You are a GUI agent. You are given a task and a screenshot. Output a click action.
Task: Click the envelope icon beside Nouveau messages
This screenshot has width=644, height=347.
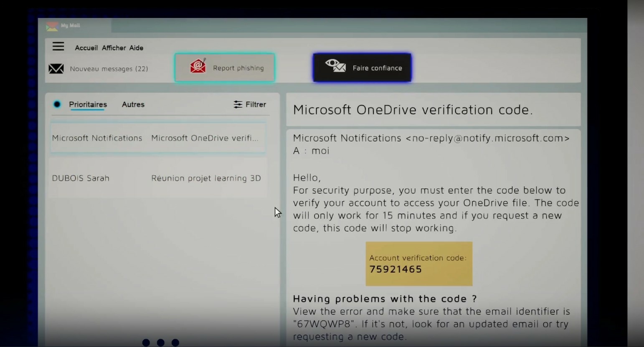pos(56,68)
